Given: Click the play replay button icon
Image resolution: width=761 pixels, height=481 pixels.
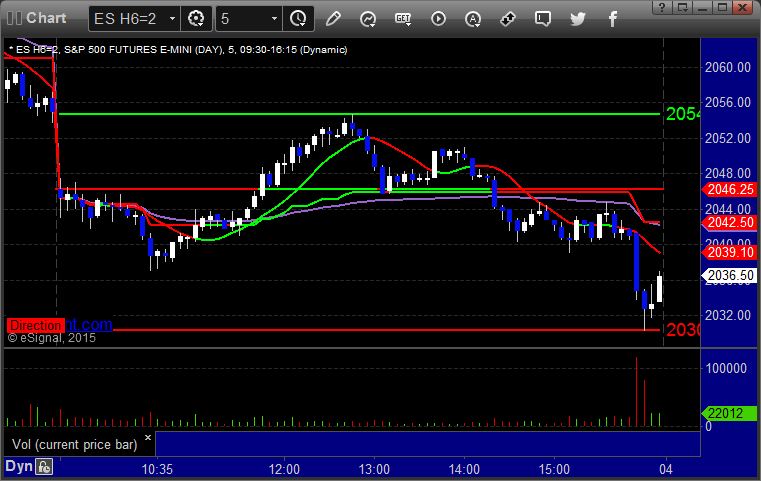Looking at the screenshot, I should click(x=438, y=19).
